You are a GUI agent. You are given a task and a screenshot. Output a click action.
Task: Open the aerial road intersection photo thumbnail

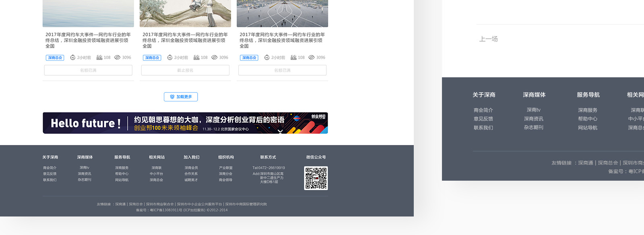pos(282,13)
